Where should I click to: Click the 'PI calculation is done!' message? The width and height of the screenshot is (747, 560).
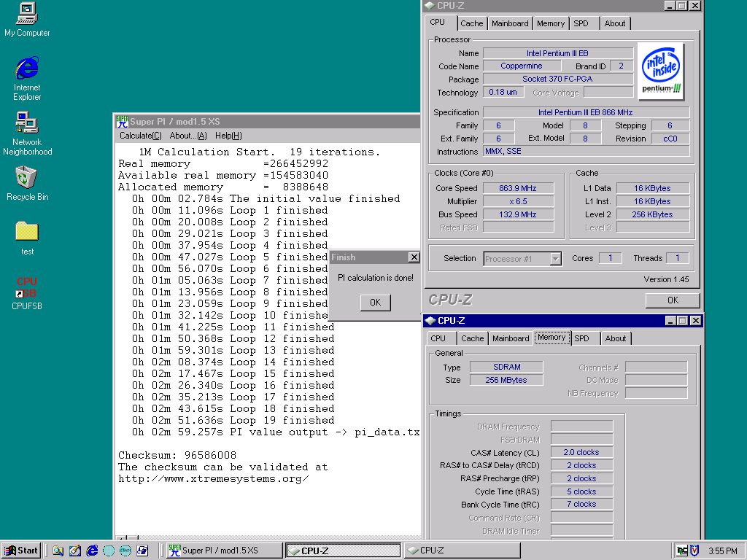(x=376, y=278)
